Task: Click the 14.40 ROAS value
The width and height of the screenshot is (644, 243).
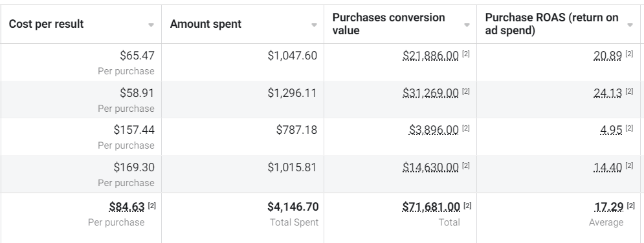Action: (x=608, y=167)
